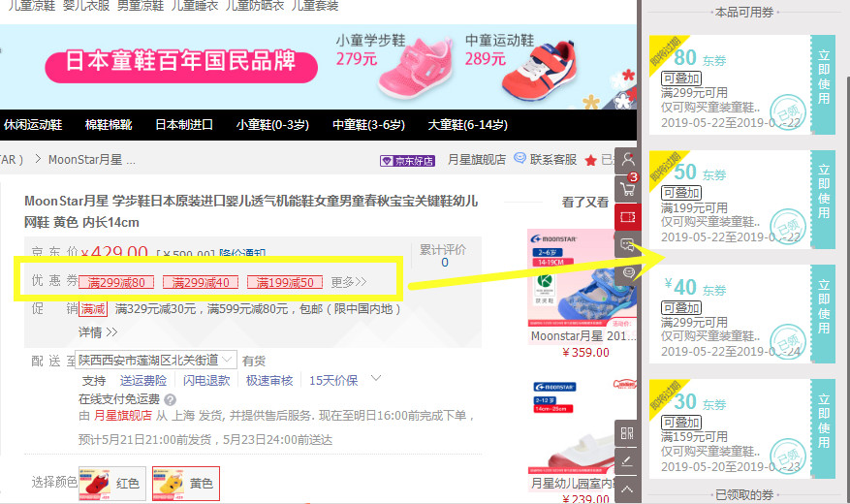Click the 送运费险 link
850x504 pixels.
point(143,381)
